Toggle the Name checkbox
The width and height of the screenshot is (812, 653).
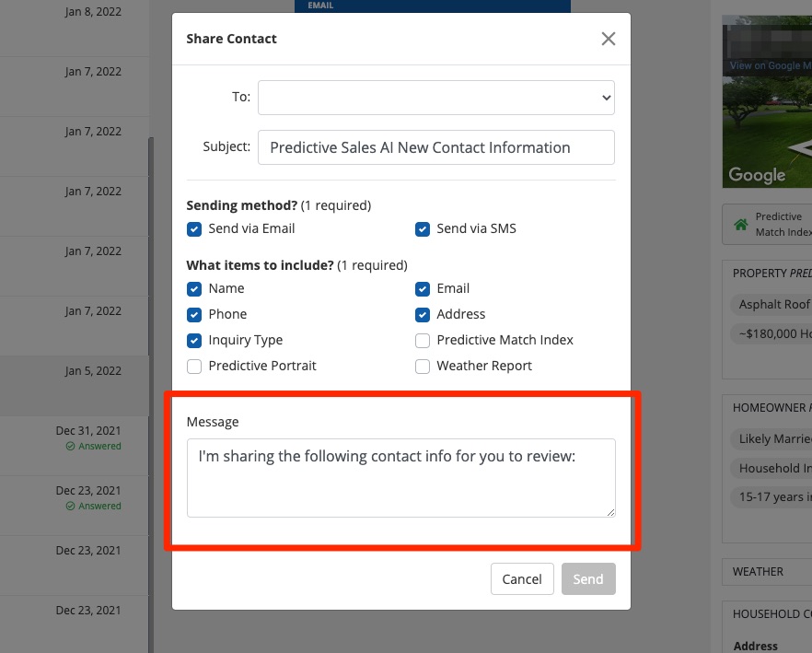194,289
